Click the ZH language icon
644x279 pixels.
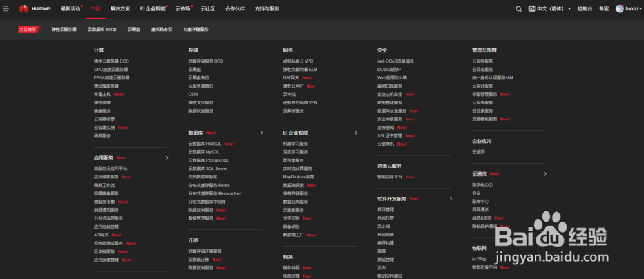532,8
